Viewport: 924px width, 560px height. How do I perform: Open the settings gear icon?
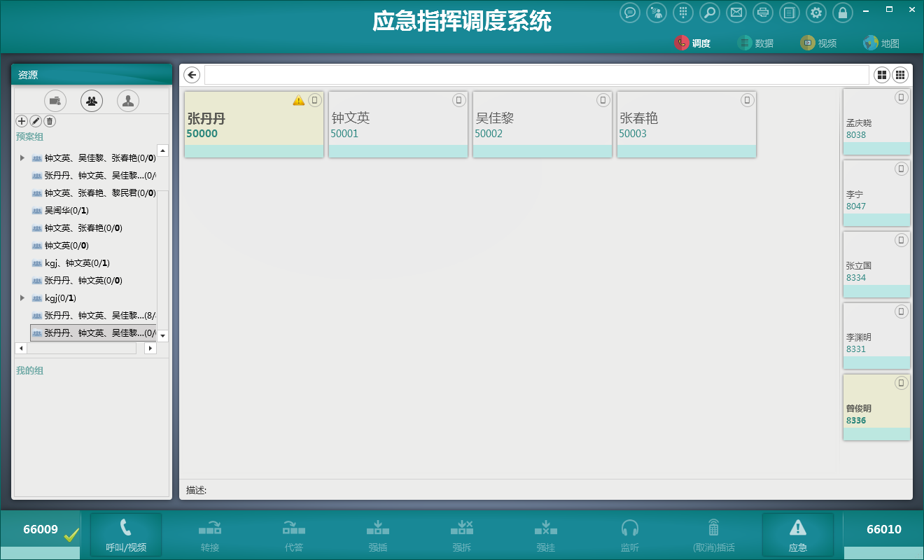816,13
